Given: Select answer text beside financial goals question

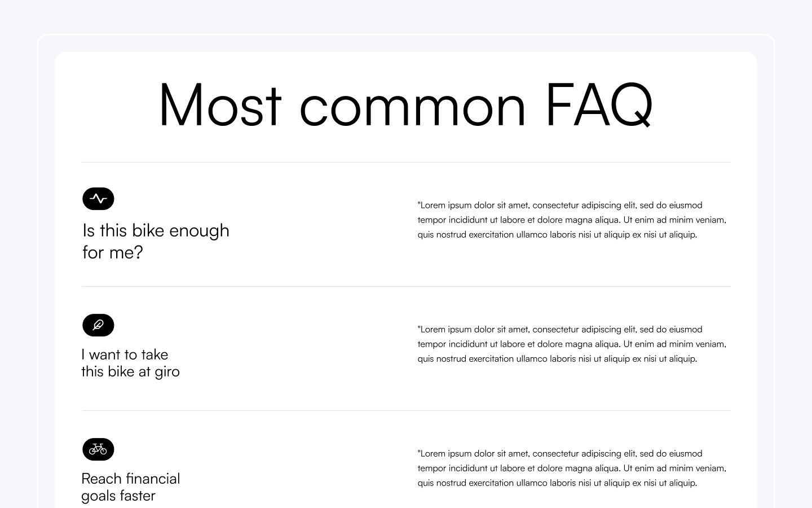Looking at the screenshot, I should pos(572,468).
